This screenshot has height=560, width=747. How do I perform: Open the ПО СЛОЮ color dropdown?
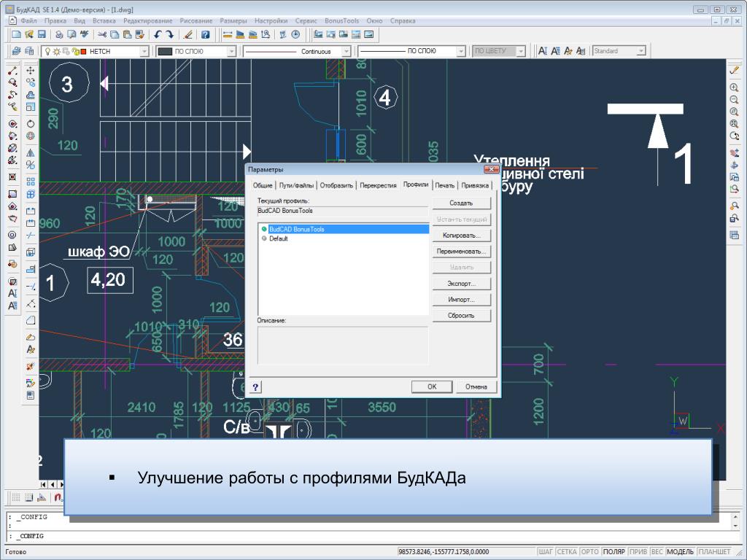click(x=231, y=52)
